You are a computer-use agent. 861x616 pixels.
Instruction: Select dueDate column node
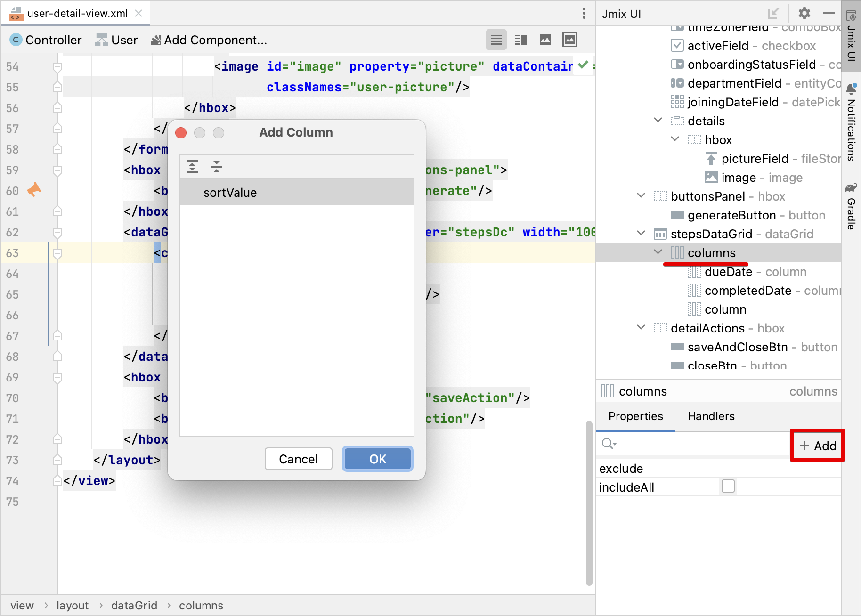click(747, 272)
